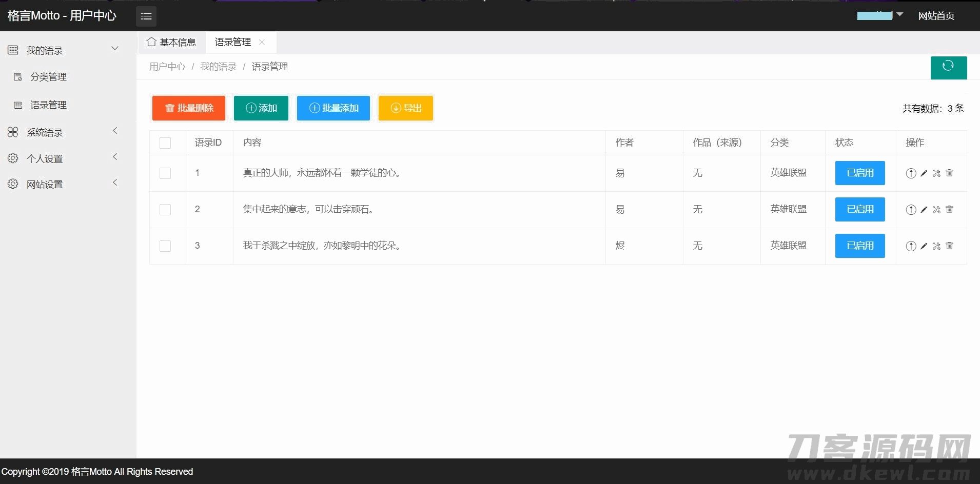Toggle the sidebar with the hamburger icon
The image size is (980, 484).
(146, 16)
